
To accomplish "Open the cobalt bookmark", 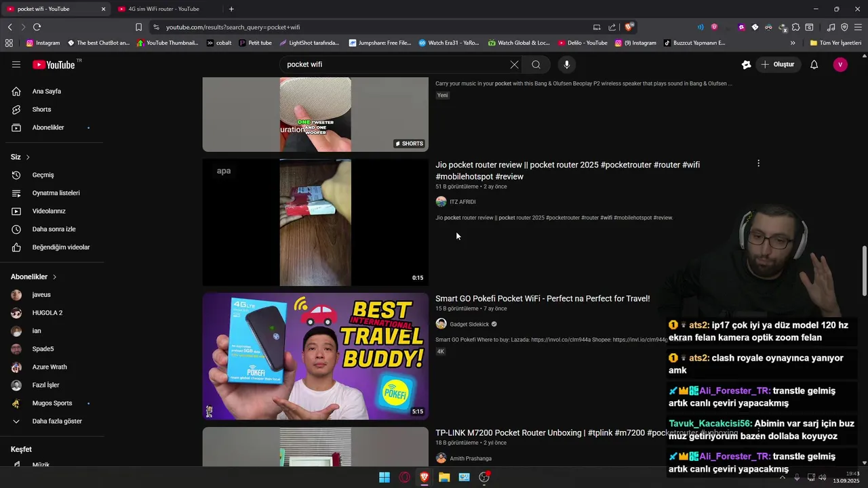I will tap(219, 43).
